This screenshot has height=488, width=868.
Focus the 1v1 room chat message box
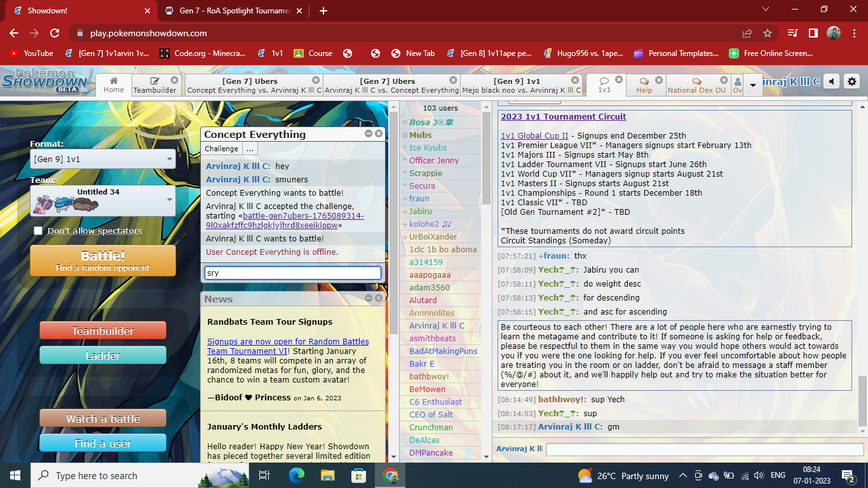point(705,449)
